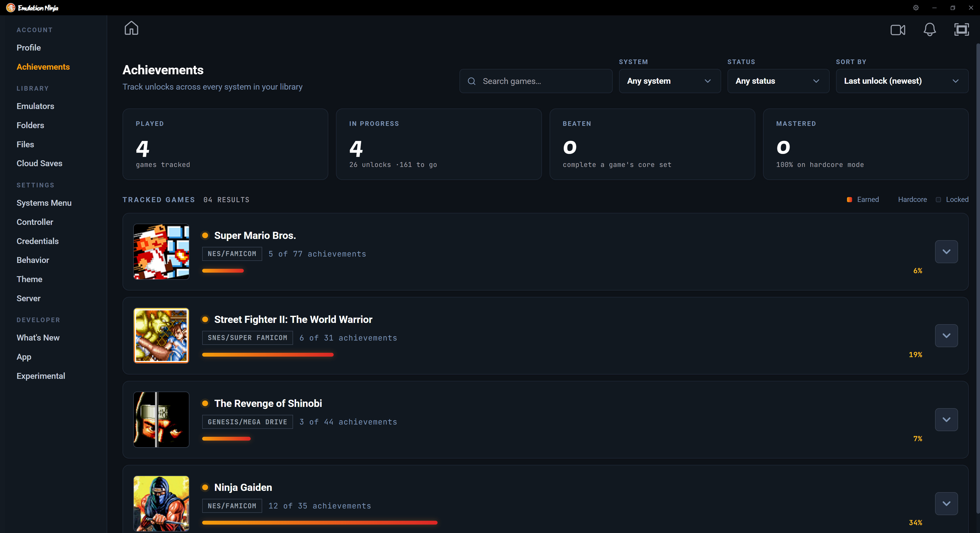Restore down the application window

coord(953,8)
